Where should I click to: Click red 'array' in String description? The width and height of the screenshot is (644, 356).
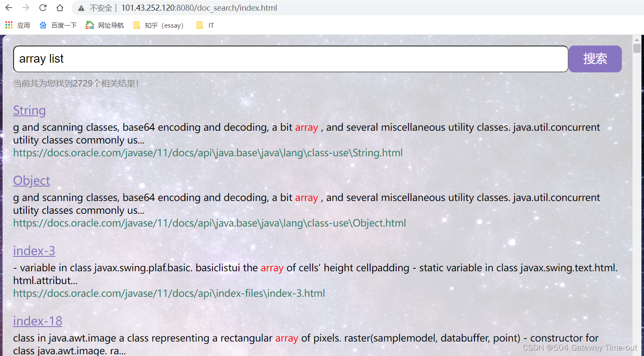coord(307,127)
